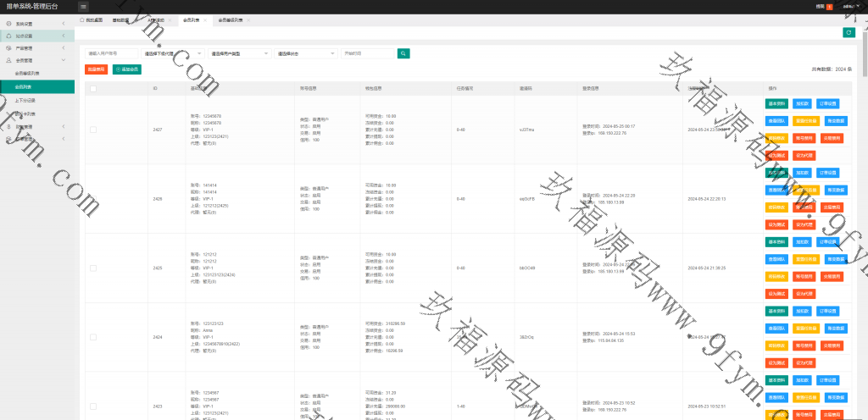
Task: Close the 会员列表 tab with its X
Action: 204,19
